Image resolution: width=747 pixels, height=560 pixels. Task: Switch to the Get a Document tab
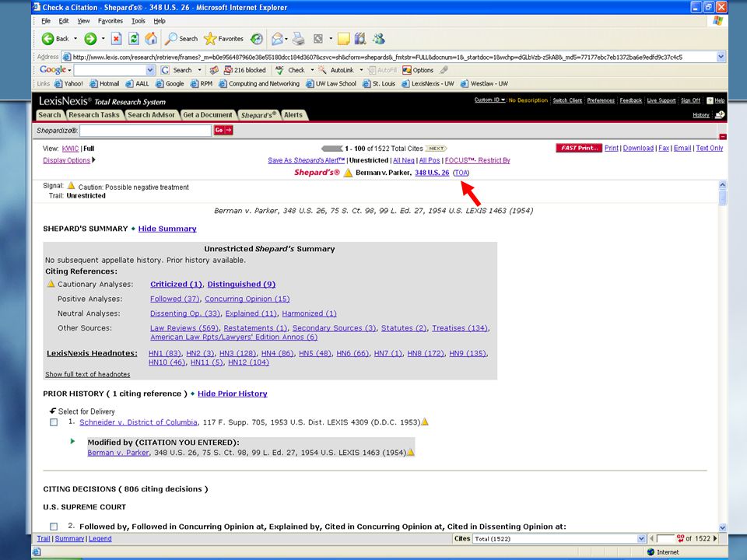click(208, 115)
